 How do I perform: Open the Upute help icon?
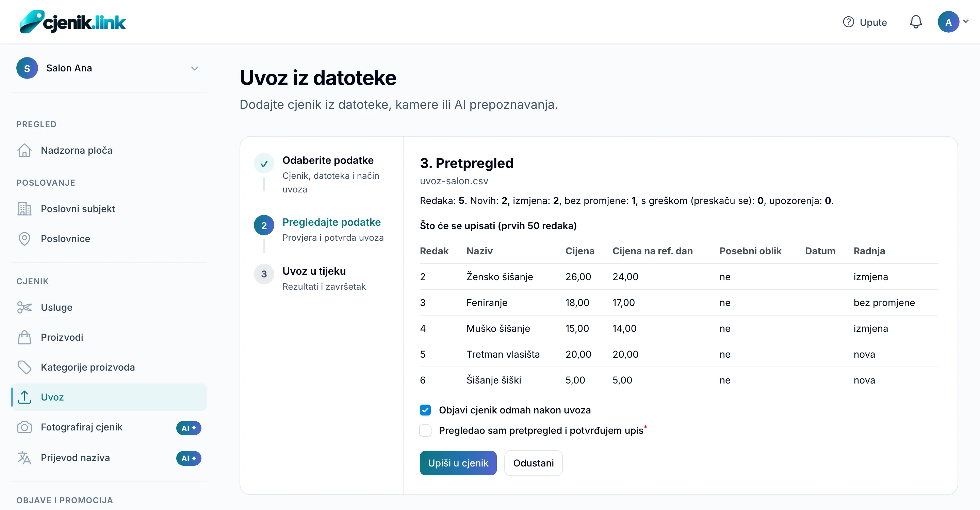point(848,22)
